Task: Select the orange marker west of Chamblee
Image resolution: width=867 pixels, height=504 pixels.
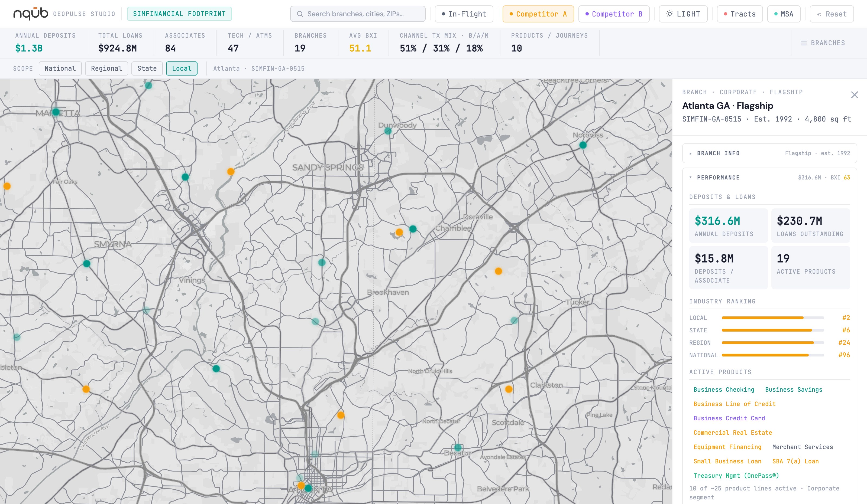Action: [x=399, y=232]
